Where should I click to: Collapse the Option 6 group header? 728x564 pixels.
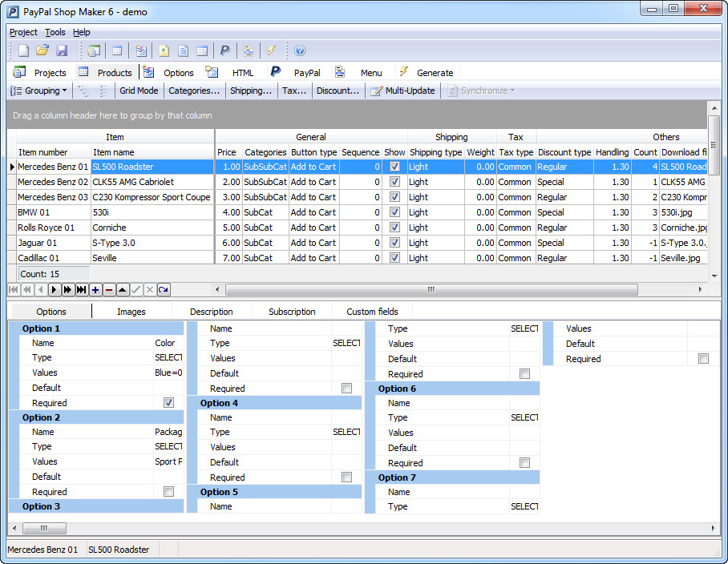(452, 389)
